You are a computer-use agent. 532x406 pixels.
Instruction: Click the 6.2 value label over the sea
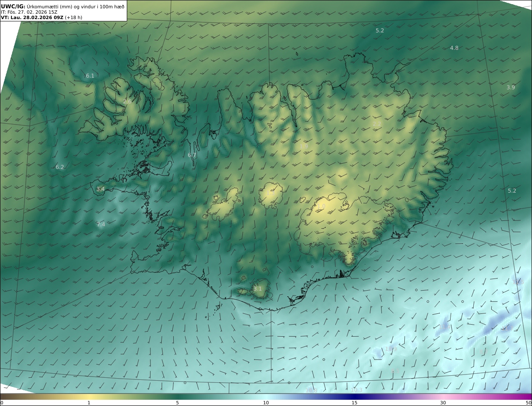point(60,167)
